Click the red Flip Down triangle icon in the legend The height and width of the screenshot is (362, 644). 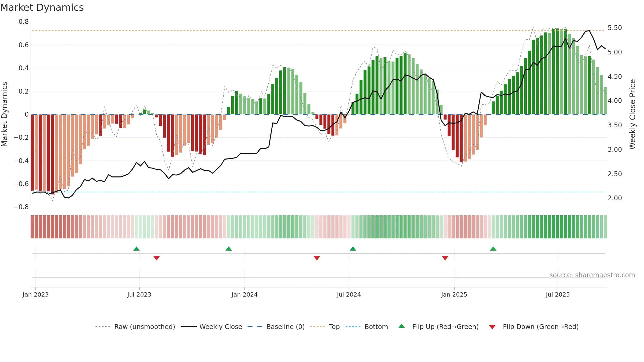(492, 327)
